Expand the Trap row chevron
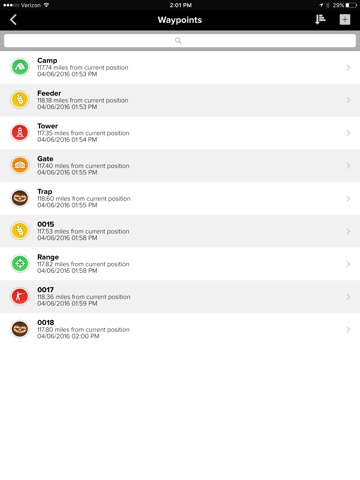The width and height of the screenshot is (360, 480). point(348,199)
